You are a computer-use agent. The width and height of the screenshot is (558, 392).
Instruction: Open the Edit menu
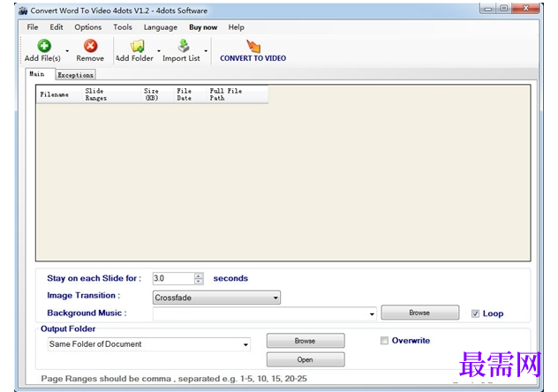tap(57, 27)
